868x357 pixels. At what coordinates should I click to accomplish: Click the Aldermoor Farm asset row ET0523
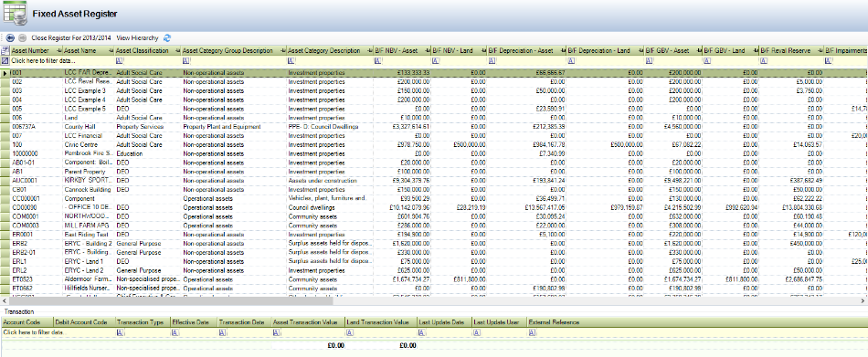tap(434, 279)
